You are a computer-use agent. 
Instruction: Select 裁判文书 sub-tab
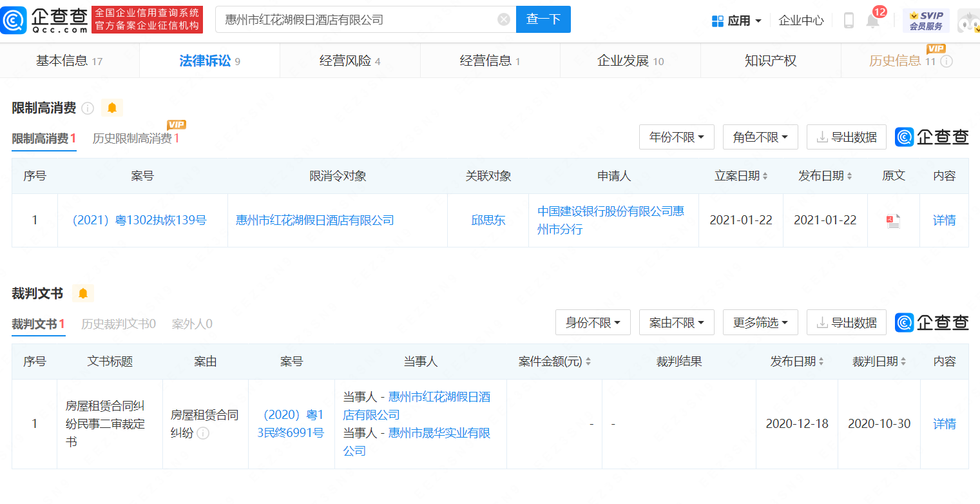click(x=38, y=324)
